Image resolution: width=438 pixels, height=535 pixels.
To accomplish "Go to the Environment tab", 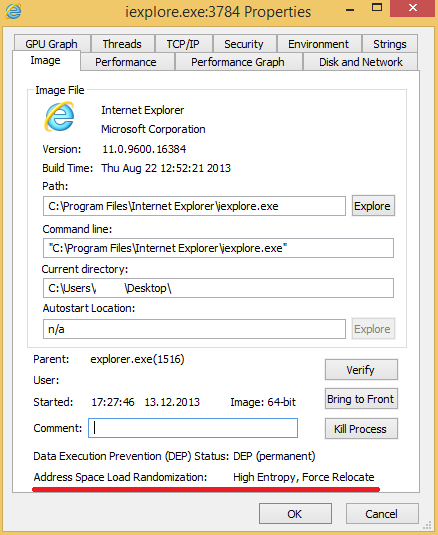I will click(319, 44).
